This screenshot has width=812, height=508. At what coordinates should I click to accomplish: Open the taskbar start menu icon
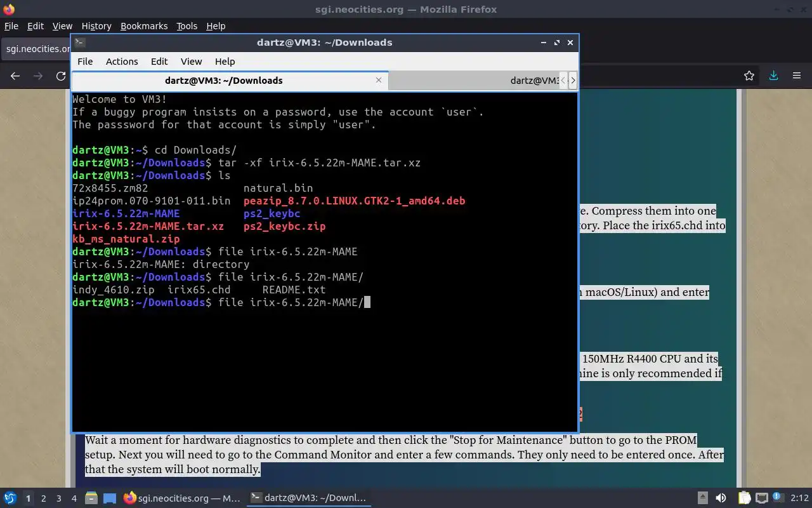pos(10,498)
